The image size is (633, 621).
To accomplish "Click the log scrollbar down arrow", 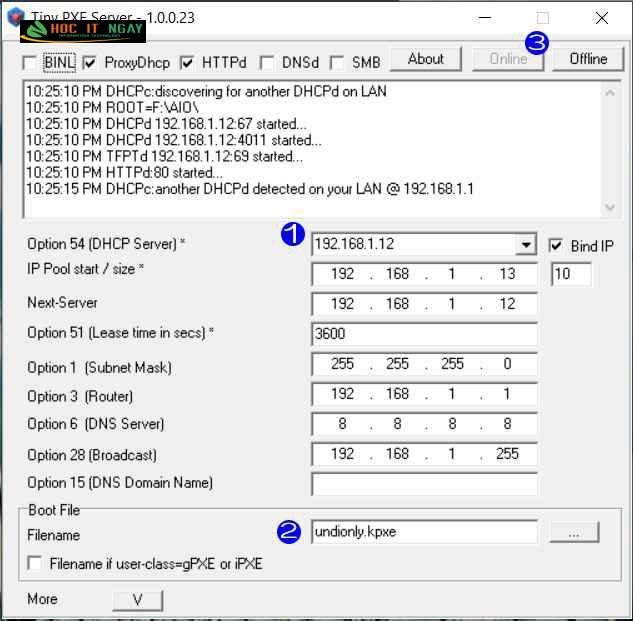I will [610, 207].
